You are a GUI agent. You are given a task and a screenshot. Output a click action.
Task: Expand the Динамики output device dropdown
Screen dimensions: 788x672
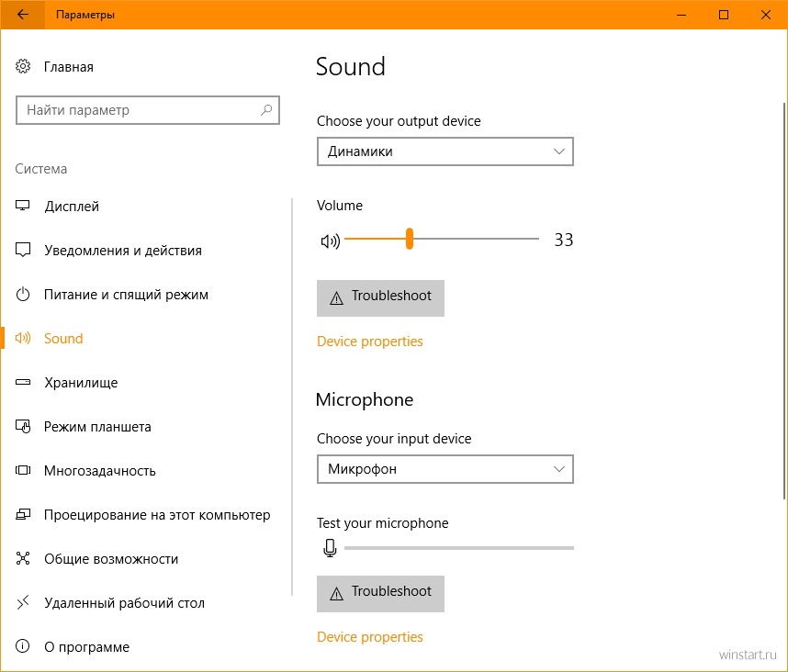[445, 151]
